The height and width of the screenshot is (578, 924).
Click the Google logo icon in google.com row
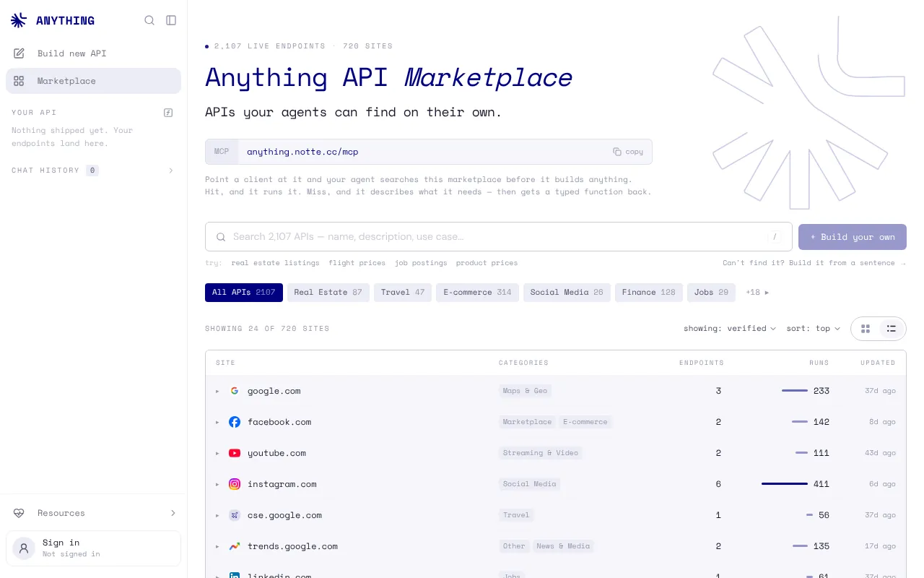235,391
